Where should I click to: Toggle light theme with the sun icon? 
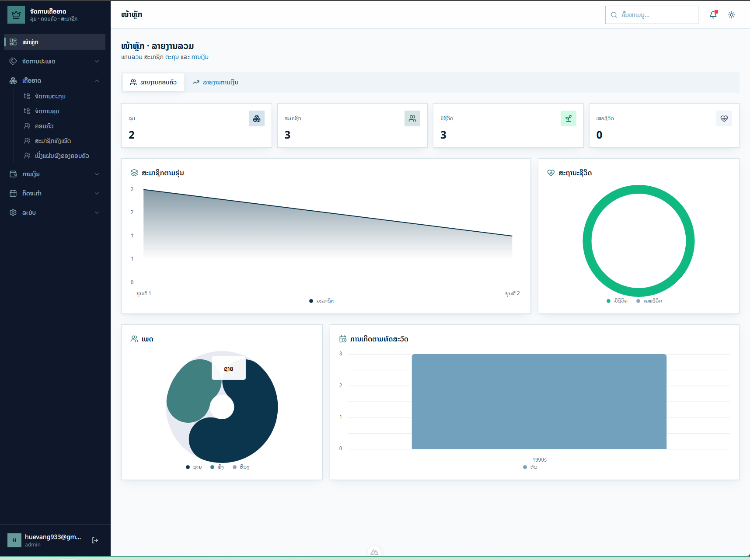click(x=732, y=15)
